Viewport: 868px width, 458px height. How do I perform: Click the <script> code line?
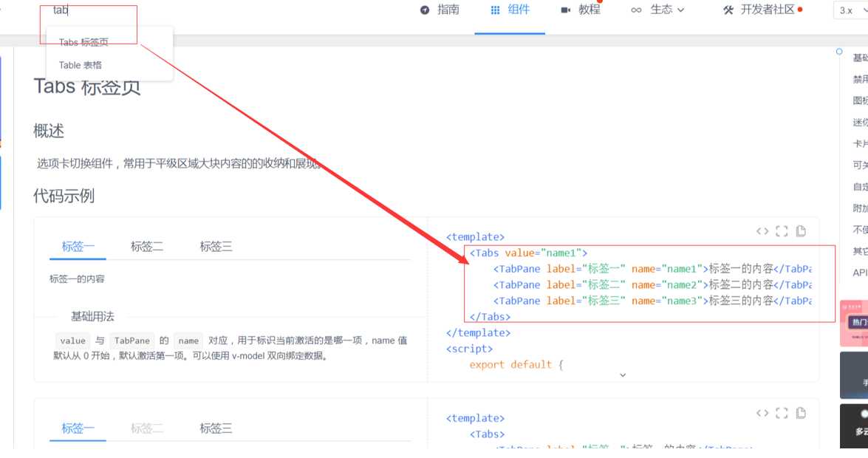click(469, 349)
